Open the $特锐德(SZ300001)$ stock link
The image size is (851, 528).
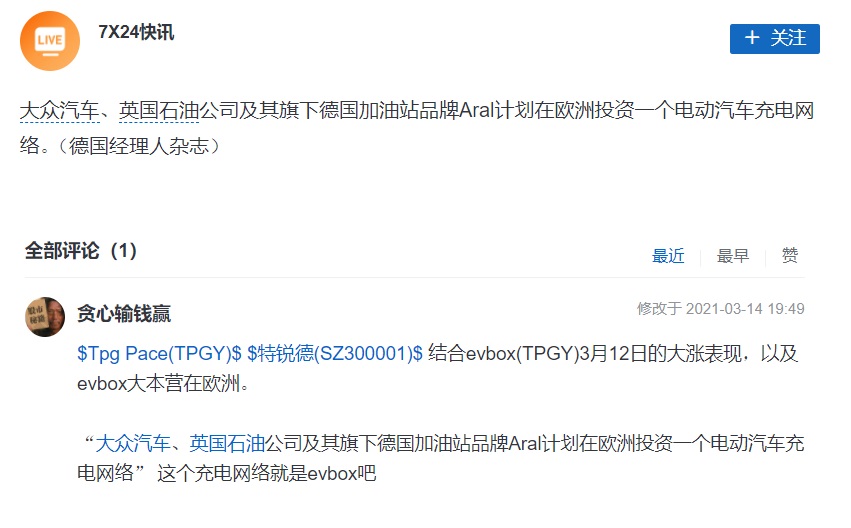(x=335, y=354)
